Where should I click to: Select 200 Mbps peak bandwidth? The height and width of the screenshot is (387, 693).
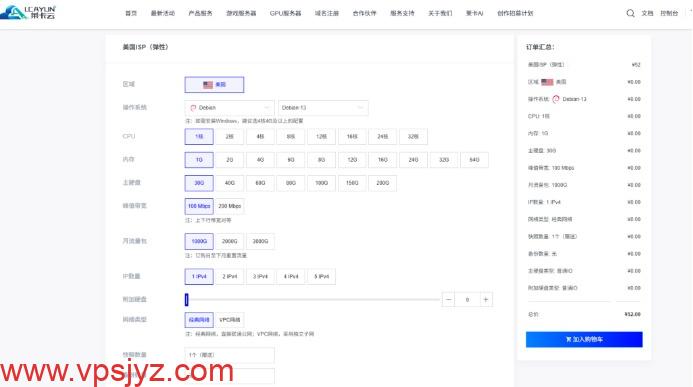[x=229, y=206]
